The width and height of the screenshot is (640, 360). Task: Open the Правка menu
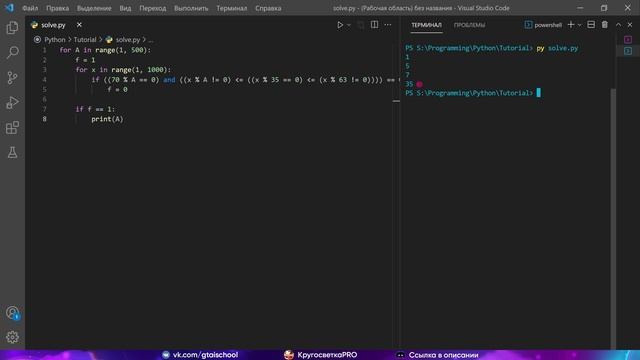click(58, 8)
